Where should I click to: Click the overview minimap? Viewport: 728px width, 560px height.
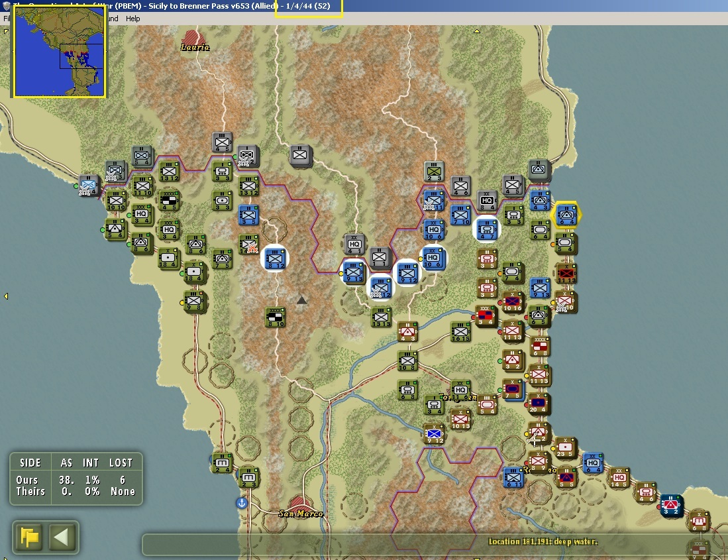(60, 52)
